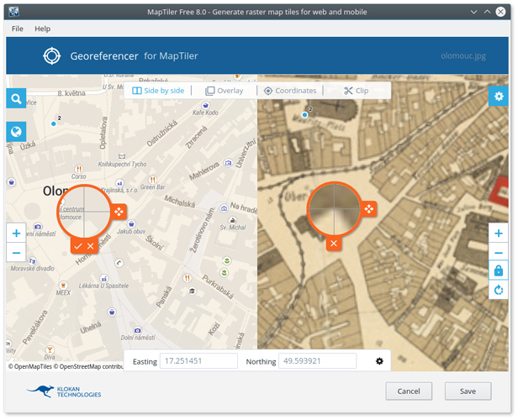
Task: Open coordinate system settings gear by Northing
Action: (379, 361)
